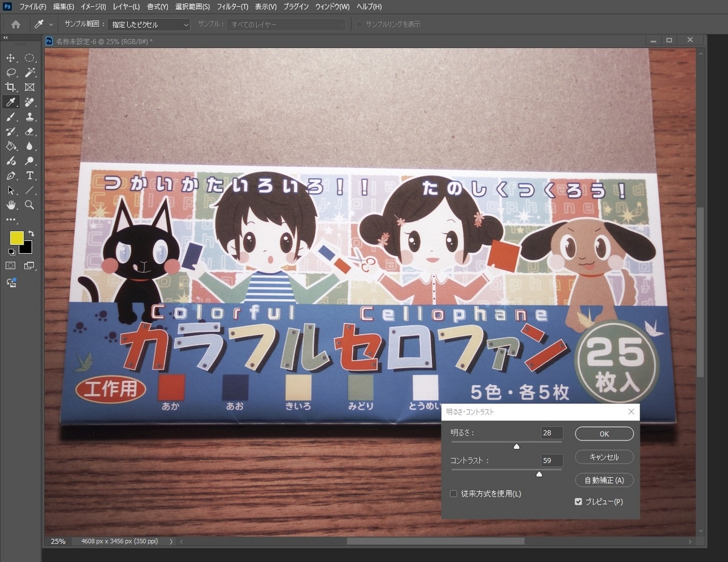Open the 表示 menu
Viewport: 728px width, 562px height.
[266, 7]
